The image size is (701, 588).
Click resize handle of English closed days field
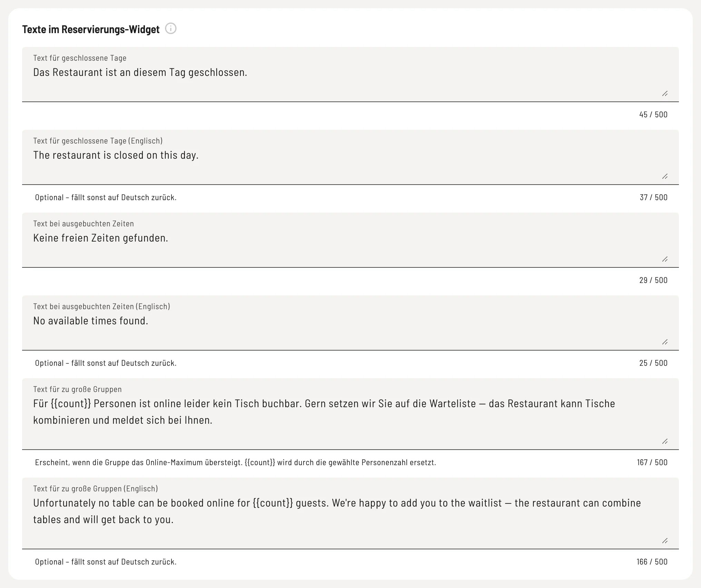665,176
